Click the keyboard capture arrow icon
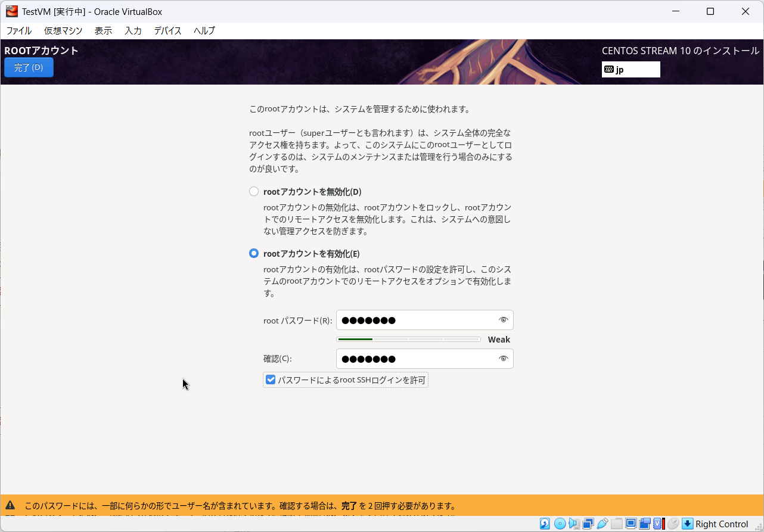 (688, 524)
